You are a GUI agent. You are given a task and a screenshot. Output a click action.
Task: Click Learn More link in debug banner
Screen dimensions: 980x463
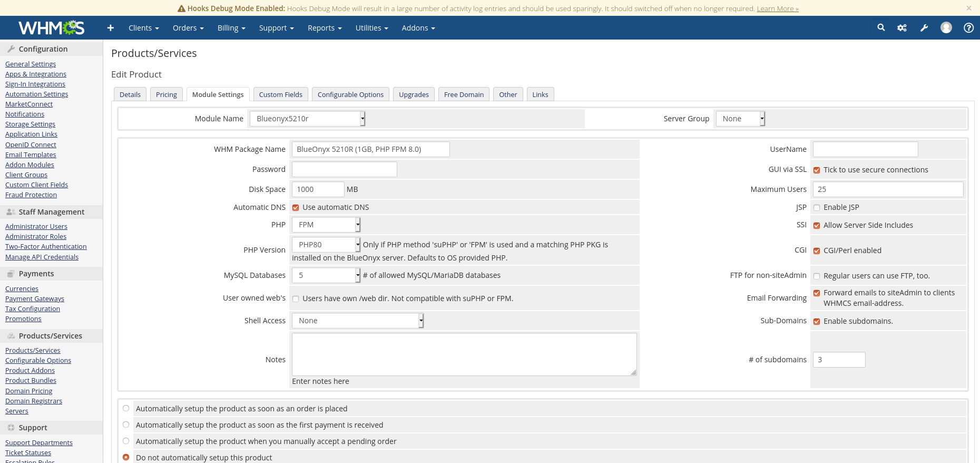tap(778, 8)
